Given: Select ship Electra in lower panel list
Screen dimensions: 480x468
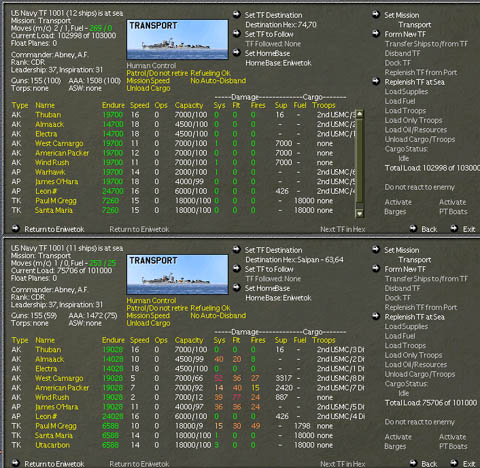Looking at the screenshot, I should click(x=46, y=369).
